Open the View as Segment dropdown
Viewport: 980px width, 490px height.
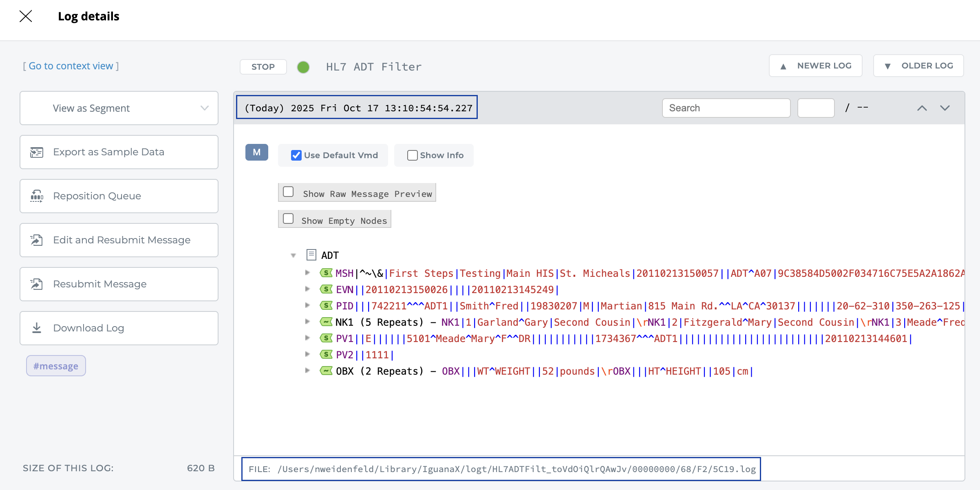pos(119,108)
